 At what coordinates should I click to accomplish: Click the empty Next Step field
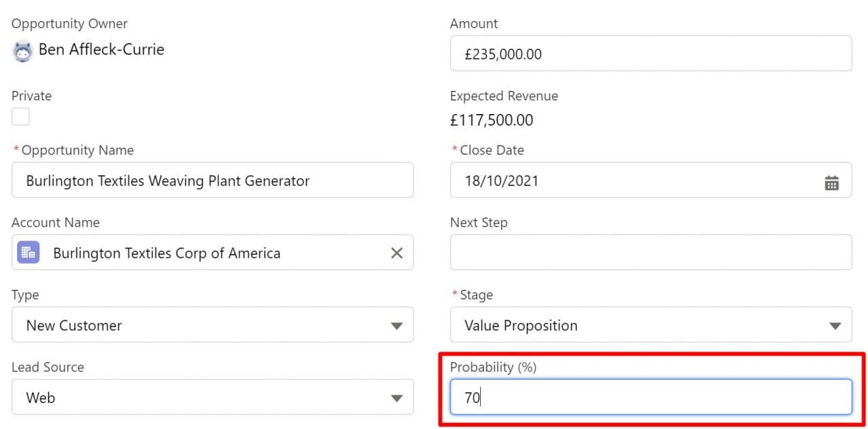pos(650,253)
